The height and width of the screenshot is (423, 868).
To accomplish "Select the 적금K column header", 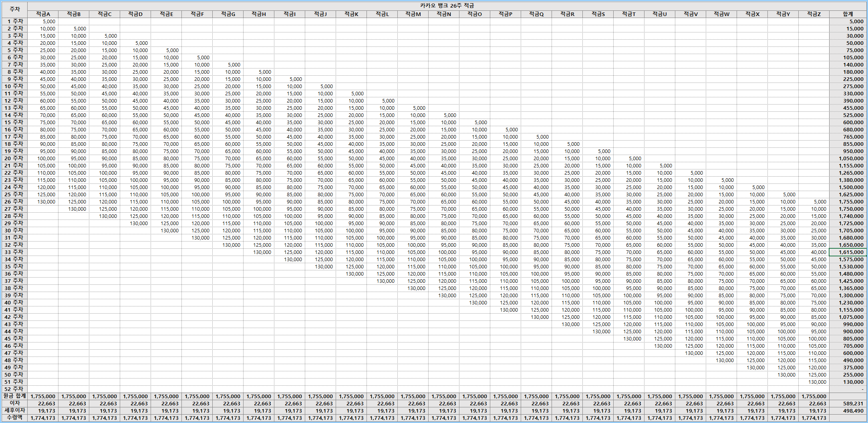I will coord(351,14).
